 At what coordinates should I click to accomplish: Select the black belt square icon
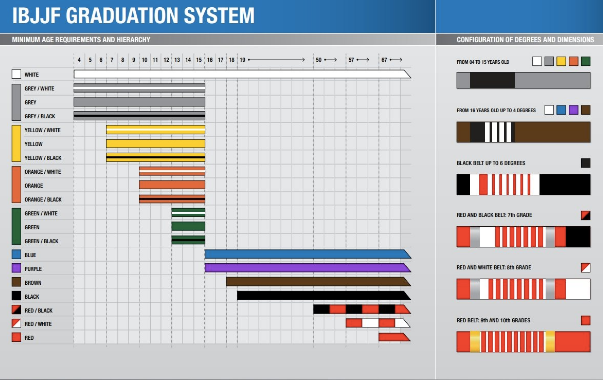tap(585, 163)
